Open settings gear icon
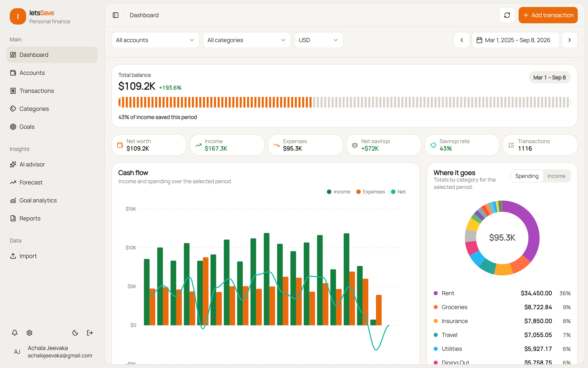Image resolution: width=588 pixels, height=368 pixels. click(29, 333)
